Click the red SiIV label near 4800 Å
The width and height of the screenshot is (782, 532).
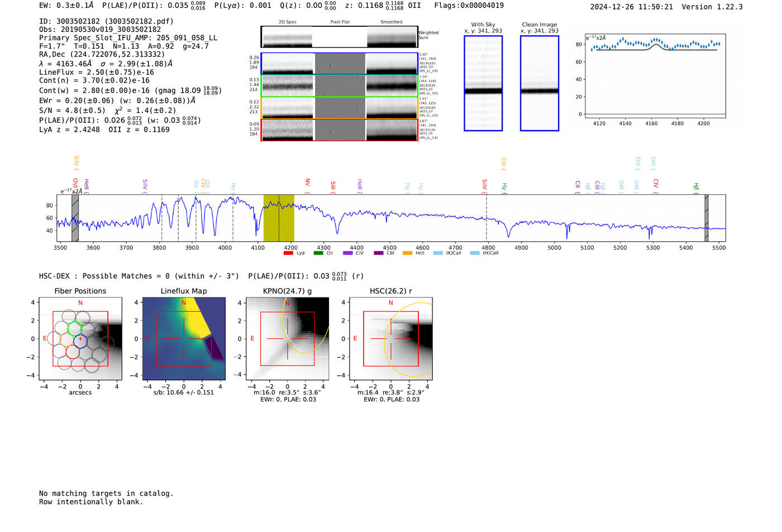tap(485, 185)
